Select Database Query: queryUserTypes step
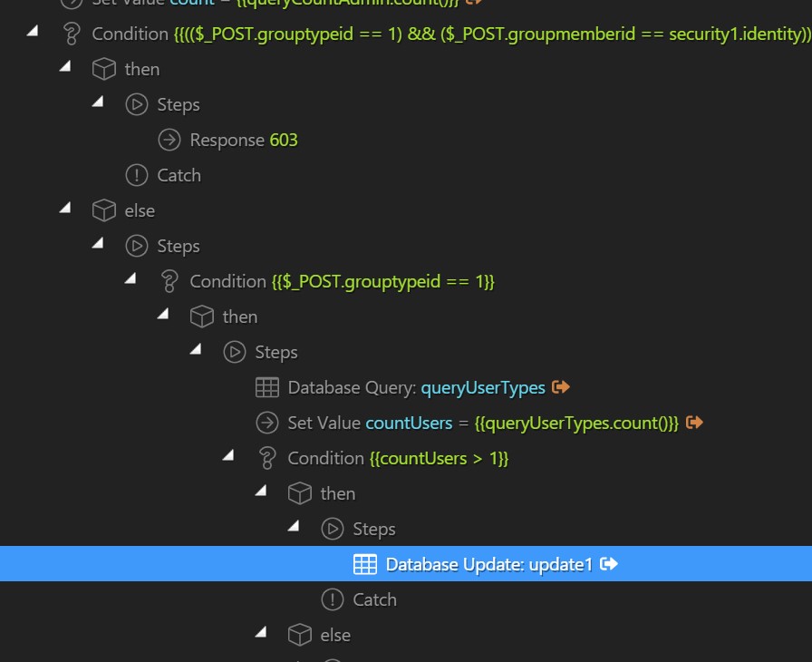Image resolution: width=812 pixels, height=662 pixels. point(416,387)
